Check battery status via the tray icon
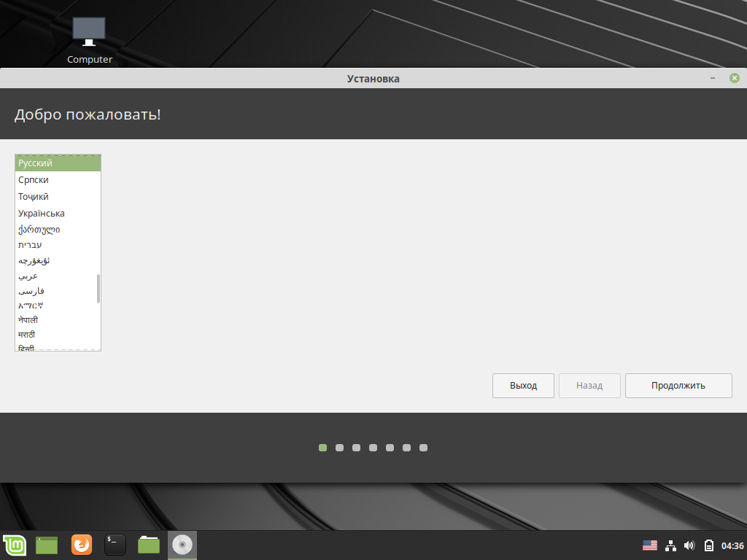The height and width of the screenshot is (560, 747). pos(708,545)
